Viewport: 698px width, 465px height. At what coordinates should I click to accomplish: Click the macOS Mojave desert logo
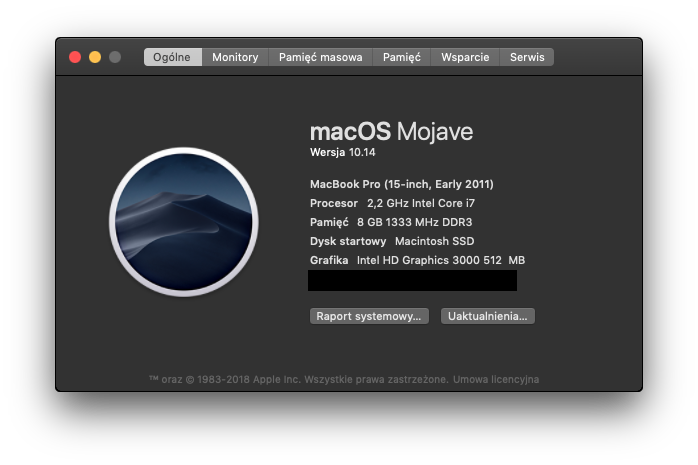pos(184,222)
